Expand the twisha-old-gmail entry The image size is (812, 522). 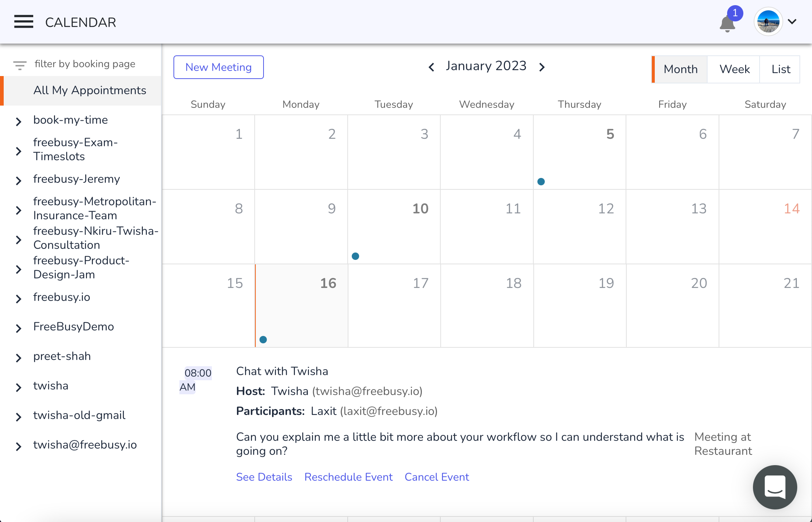(18, 417)
